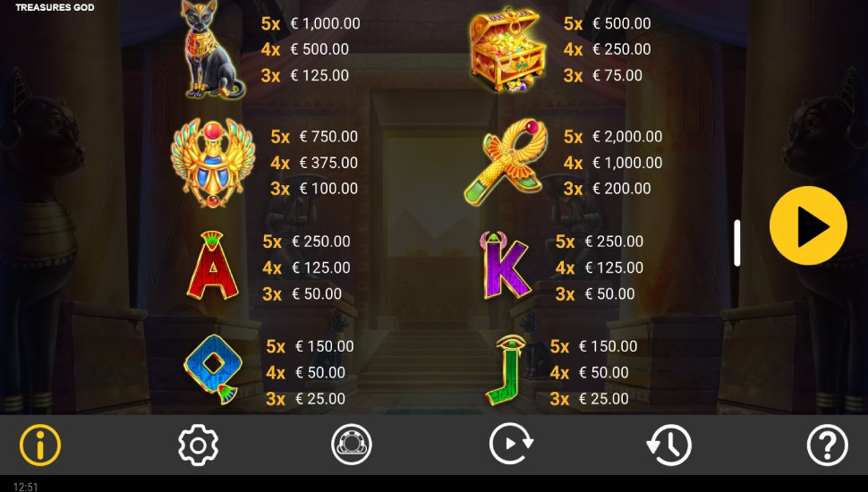
Task: Click the Treasures God game title
Action: (55, 7)
